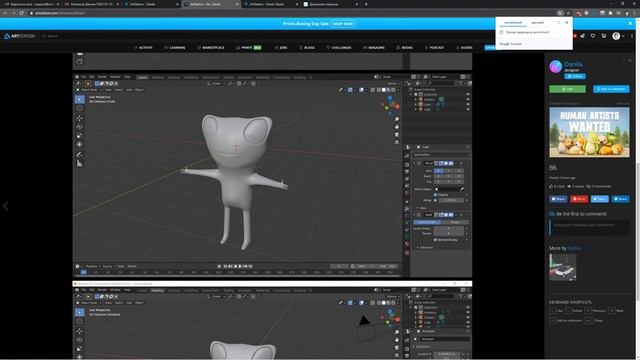Select the Cursor tool in first Blender image

(80, 109)
